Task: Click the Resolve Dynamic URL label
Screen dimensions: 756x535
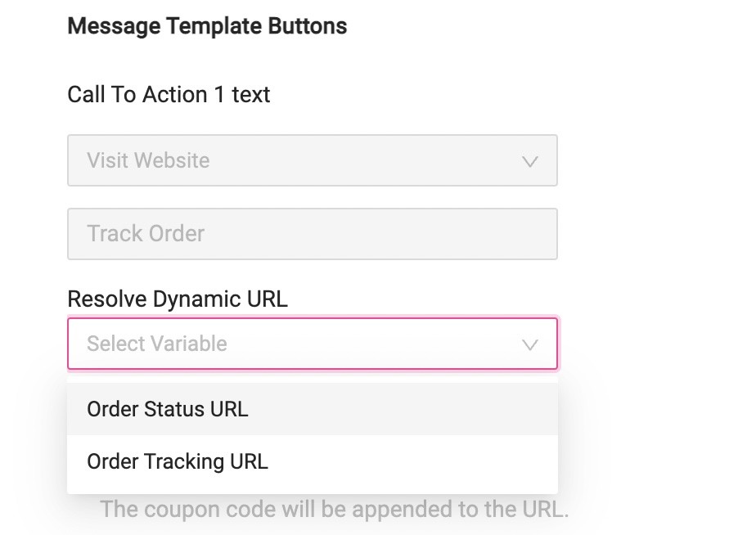Action: coord(177,299)
